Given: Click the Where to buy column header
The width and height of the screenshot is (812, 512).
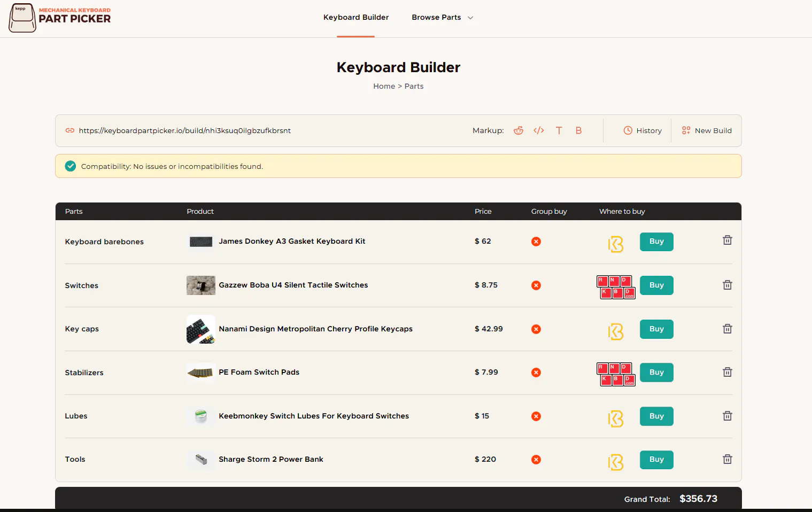Looking at the screenshot, I should click(622, 211).
